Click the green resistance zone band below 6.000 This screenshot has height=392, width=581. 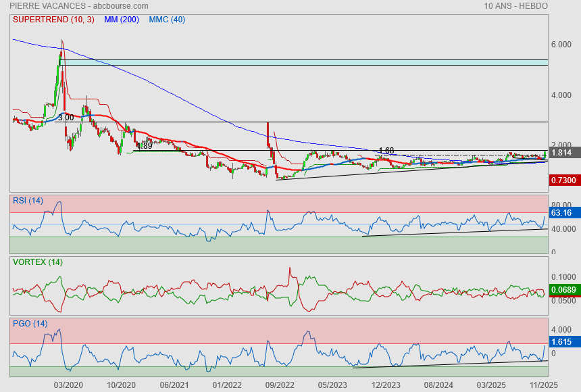click(x=304, y=62)
